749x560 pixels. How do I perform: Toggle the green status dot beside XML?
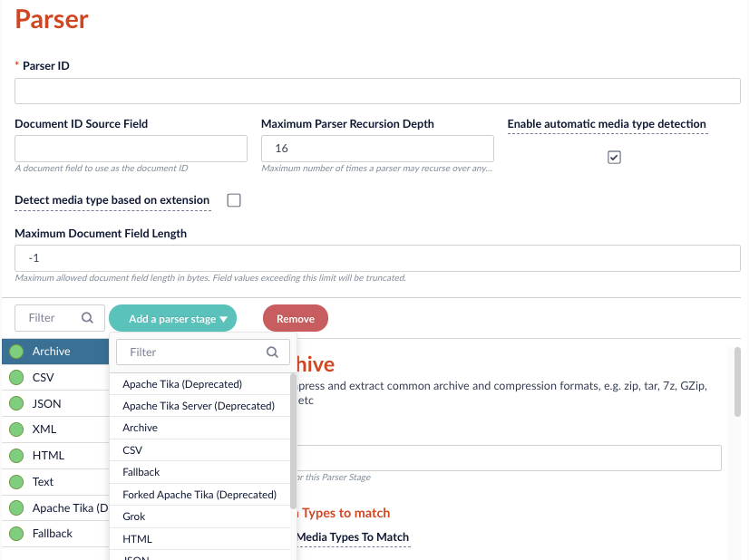coord(16,430)
